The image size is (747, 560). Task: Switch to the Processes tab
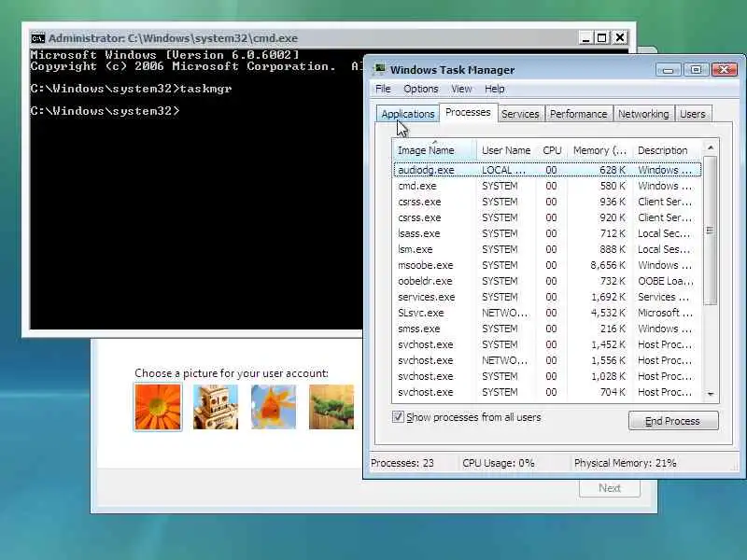pos(468,112)
